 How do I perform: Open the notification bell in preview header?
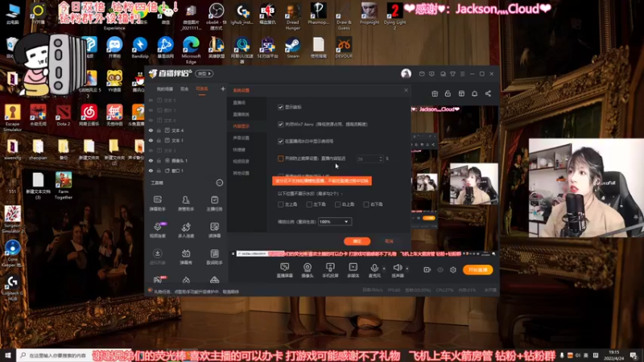(x=474, y=93)
